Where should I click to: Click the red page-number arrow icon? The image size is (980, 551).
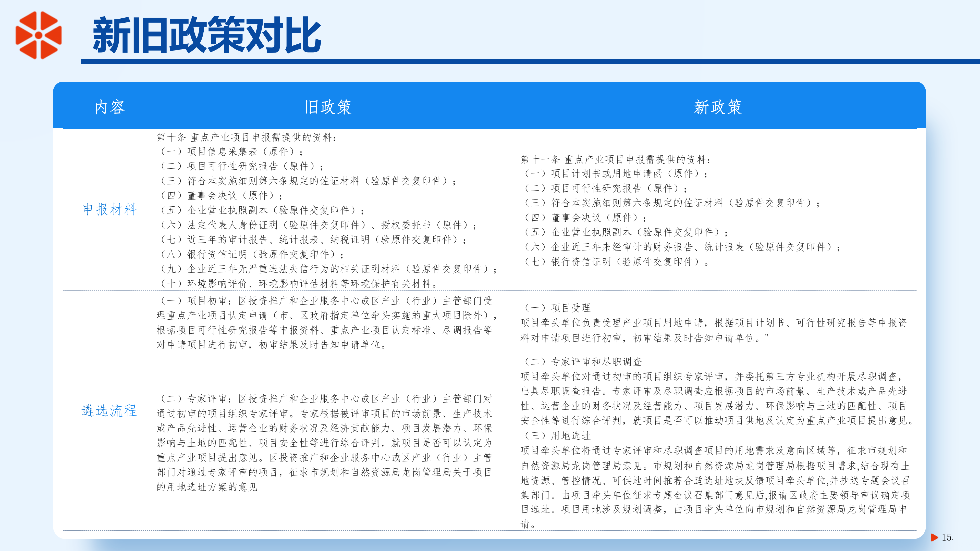[934, 537]
